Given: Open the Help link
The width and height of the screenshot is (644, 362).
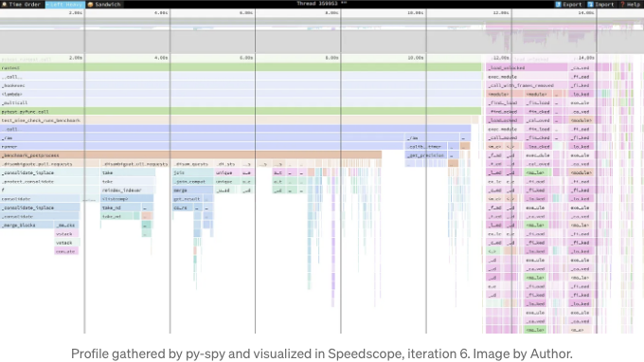Looking at the screenshot, I should coord(631,4).
